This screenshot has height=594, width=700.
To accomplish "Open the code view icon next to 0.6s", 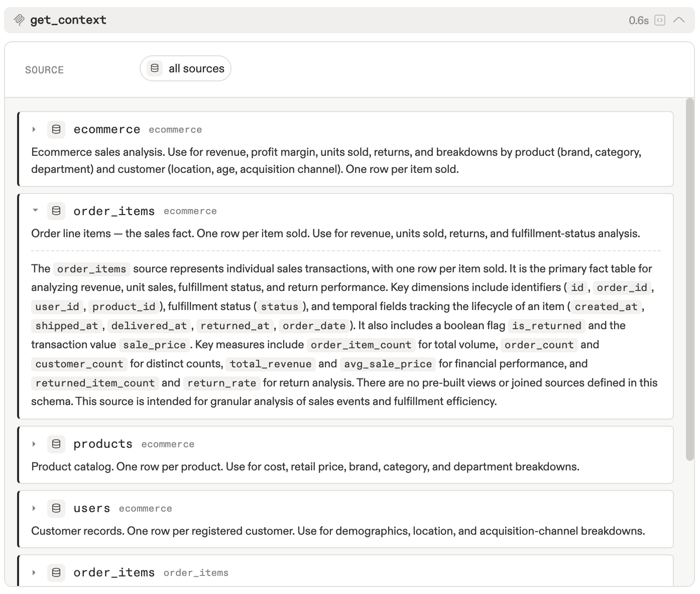I will point(660,20).
